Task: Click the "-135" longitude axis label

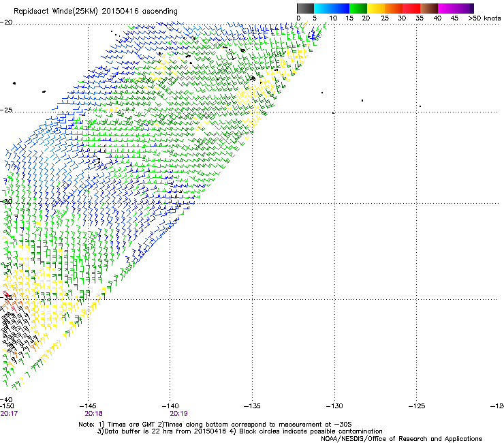Action: 252,406
